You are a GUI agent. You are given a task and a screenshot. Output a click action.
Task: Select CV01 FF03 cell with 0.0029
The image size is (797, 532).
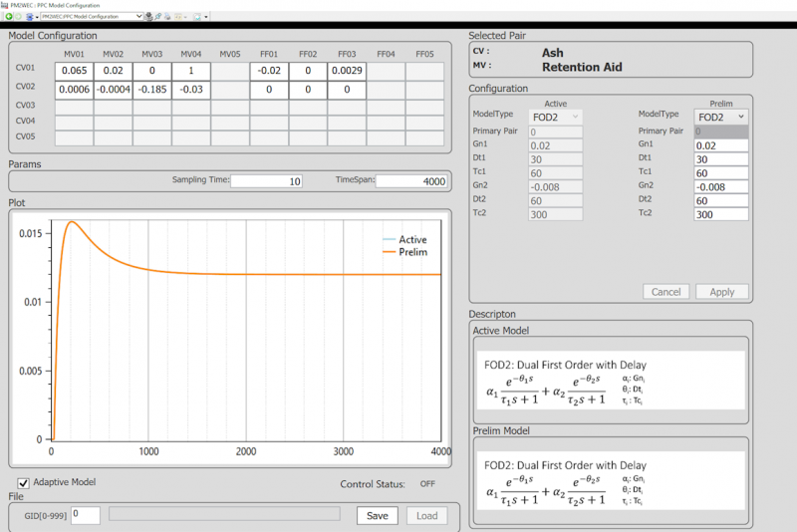[x=347, y=71]
